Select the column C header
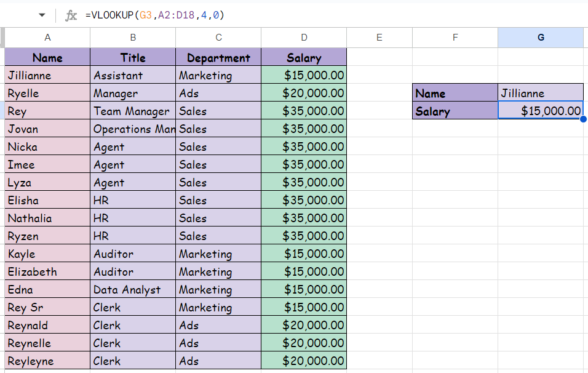588x373 pixels. click(218, 38)
